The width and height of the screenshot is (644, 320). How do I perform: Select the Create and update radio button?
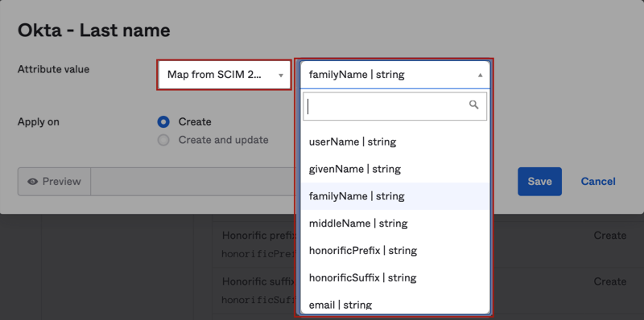point(163,141)
